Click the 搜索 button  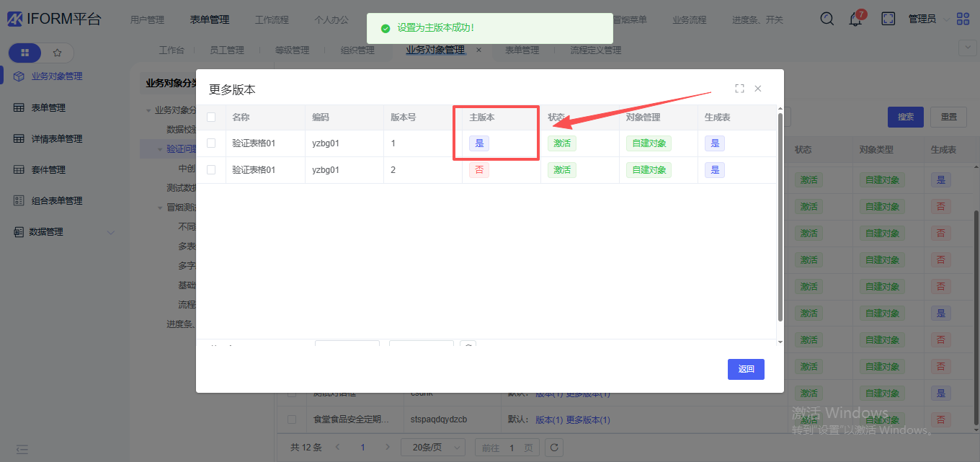click(905, 117)
